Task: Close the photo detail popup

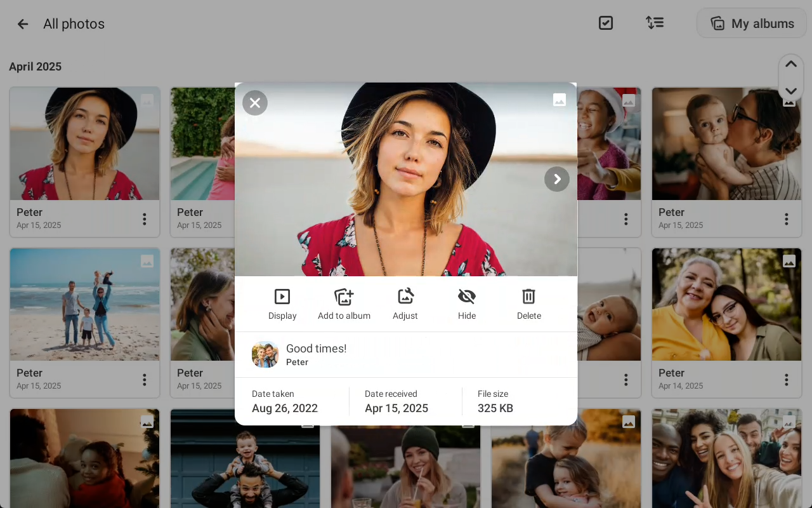Action: 255,103
